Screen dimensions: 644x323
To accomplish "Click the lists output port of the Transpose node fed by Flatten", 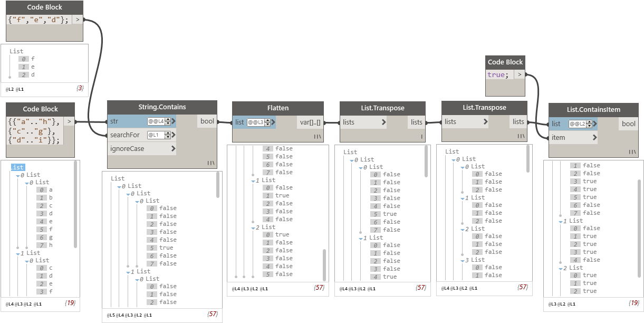I will 416,122.
